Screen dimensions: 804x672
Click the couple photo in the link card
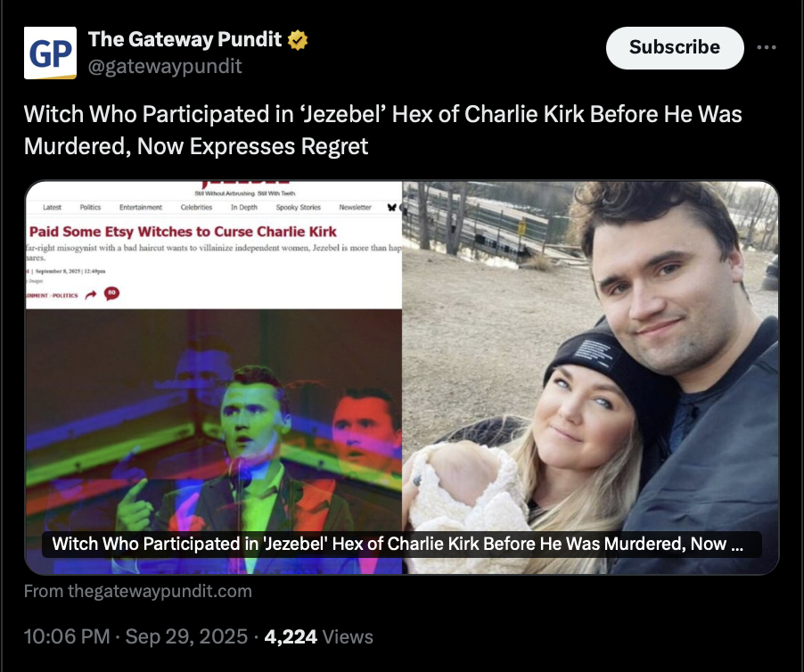pyautogui.click(x=590, y=374)
